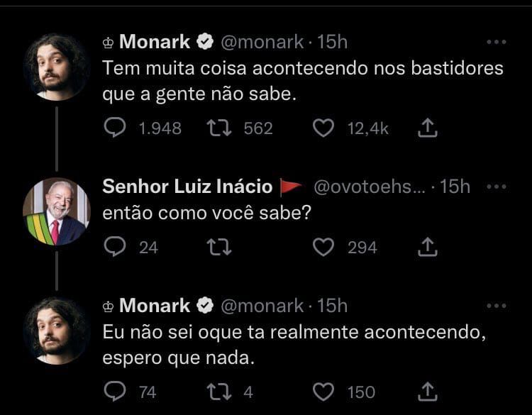532x415 pixels.
Task: Visit the @monark handle on the first tweet
Action: [x=262, y=42]
